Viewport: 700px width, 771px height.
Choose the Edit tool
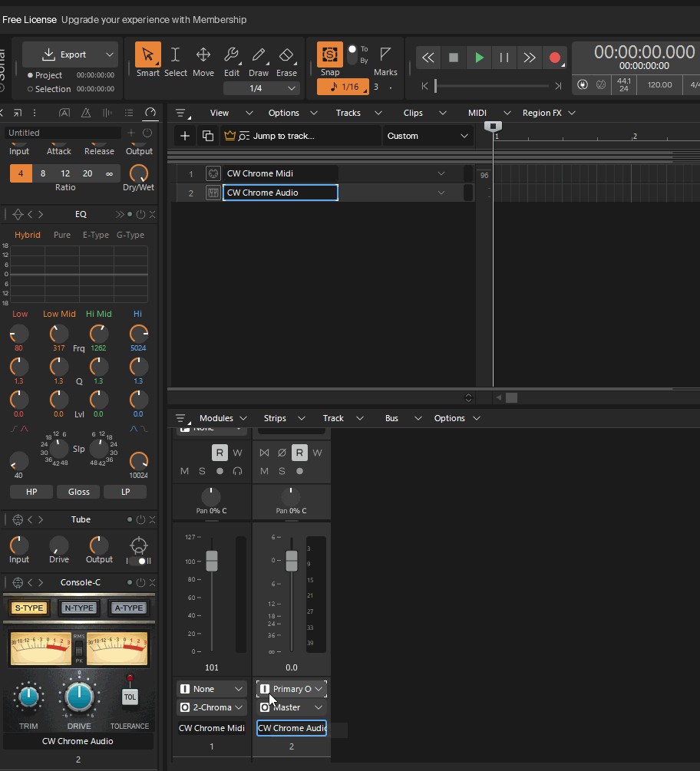(231, 60)
